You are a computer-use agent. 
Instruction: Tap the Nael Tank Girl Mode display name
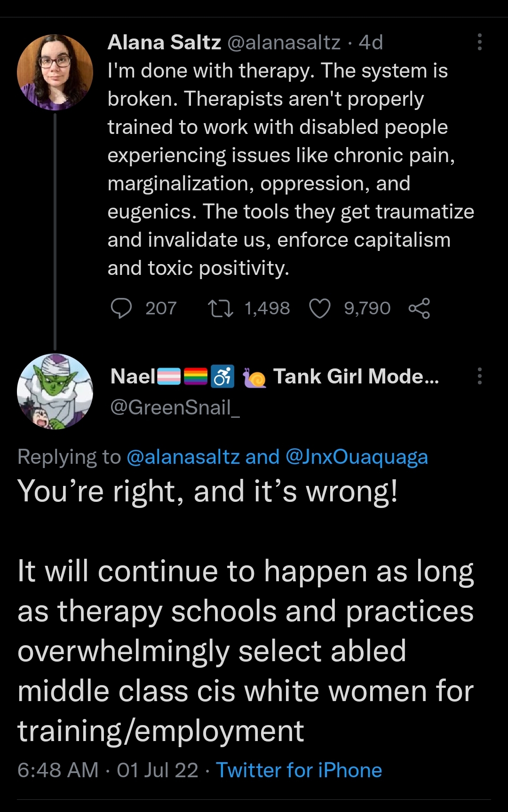point(274,376)
